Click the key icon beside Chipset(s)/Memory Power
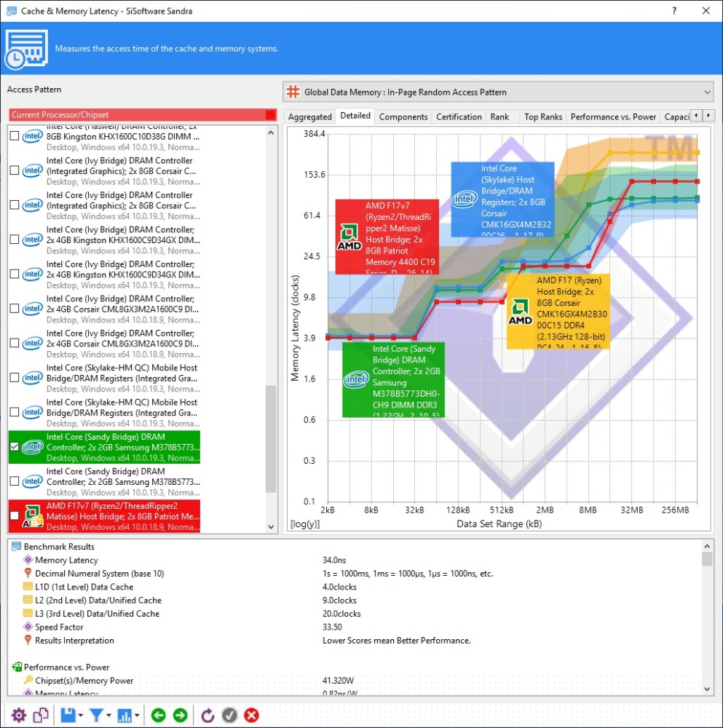 pyautogui.click(x=28, y=680)
